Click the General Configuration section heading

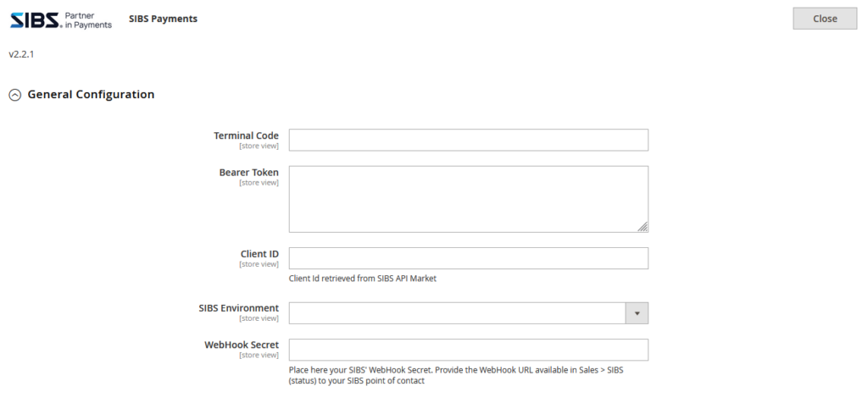[91, 95]
